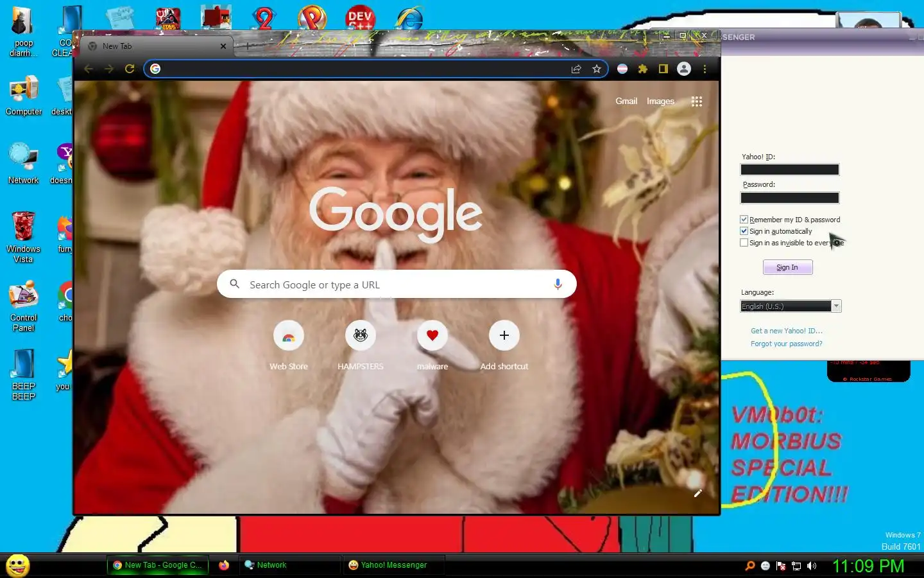The image size is (924, 578).
Task: Select the Angry Birds Star Wars desktop icon
Action: [x=168, y=18]
